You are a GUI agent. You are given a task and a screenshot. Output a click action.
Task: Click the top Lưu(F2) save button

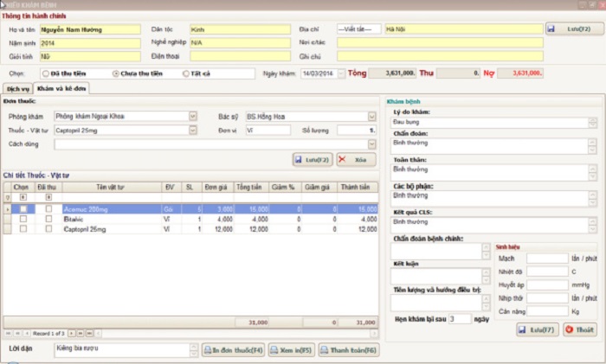tap(574, 29)
